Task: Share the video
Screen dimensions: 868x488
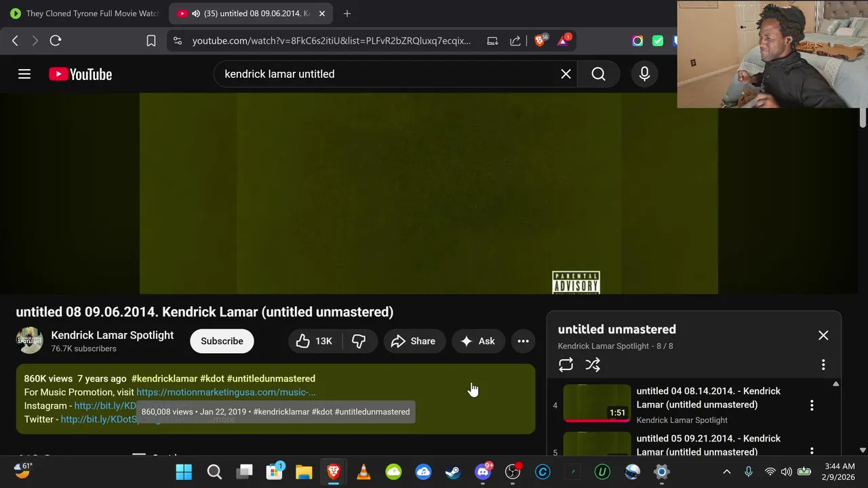Action: tap(414, 341)
